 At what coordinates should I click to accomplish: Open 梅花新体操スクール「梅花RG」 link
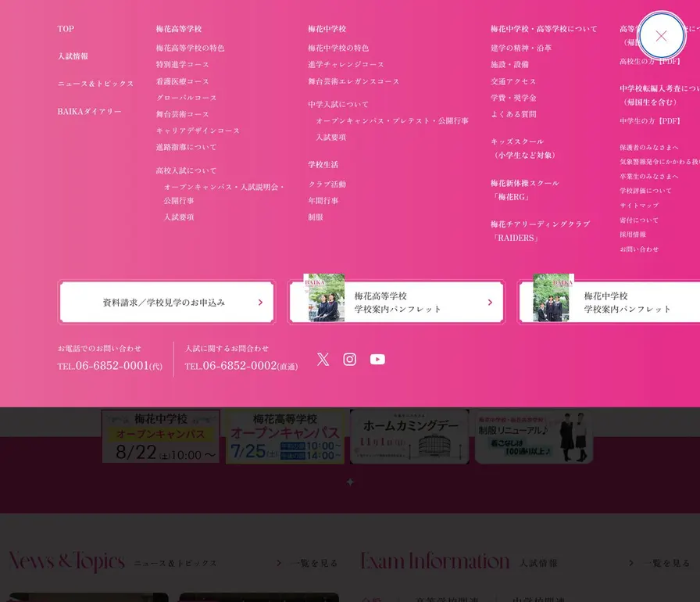coord(524,190)
